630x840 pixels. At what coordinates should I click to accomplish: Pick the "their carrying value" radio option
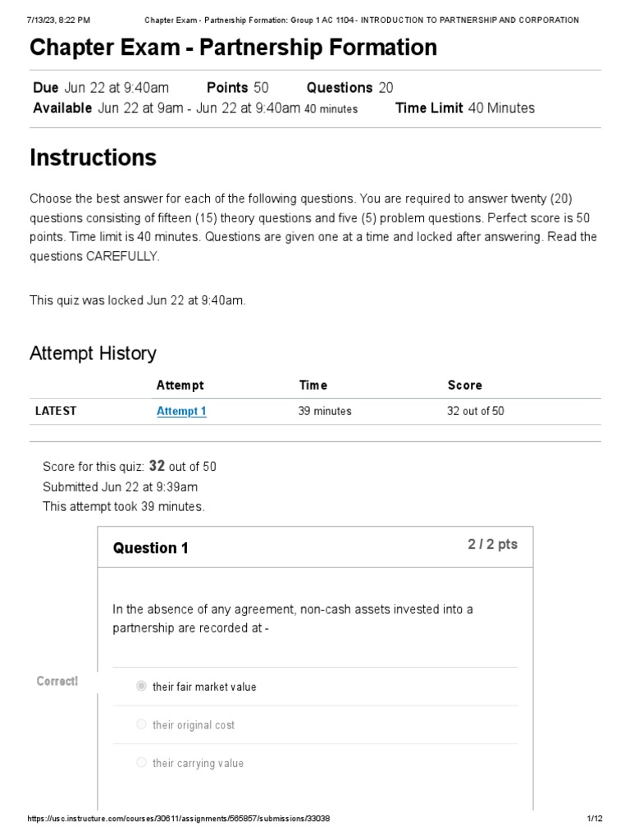[141, 762]
